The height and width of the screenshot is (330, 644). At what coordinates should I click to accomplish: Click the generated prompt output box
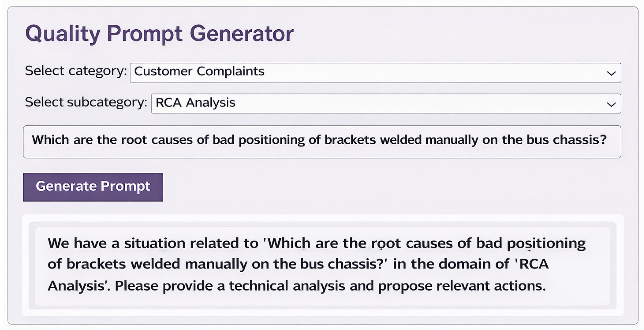click(x=322, y=265)
